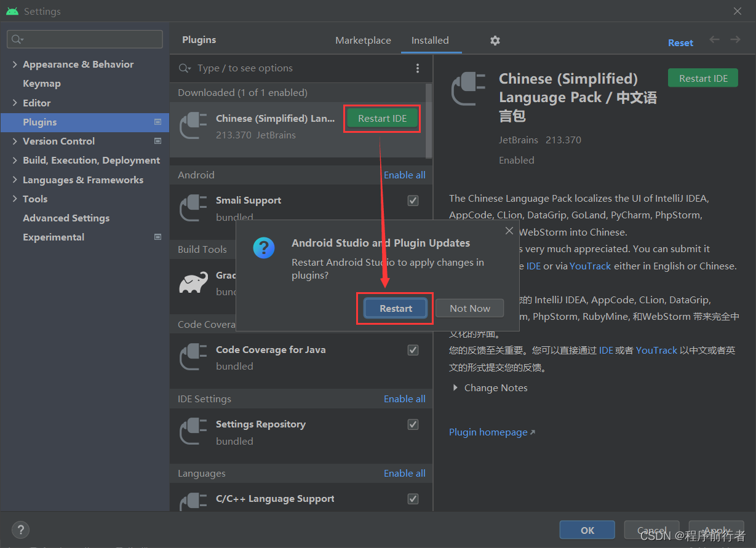
Task: Switch to the Installed tab
Action: [x=430, y=40]
